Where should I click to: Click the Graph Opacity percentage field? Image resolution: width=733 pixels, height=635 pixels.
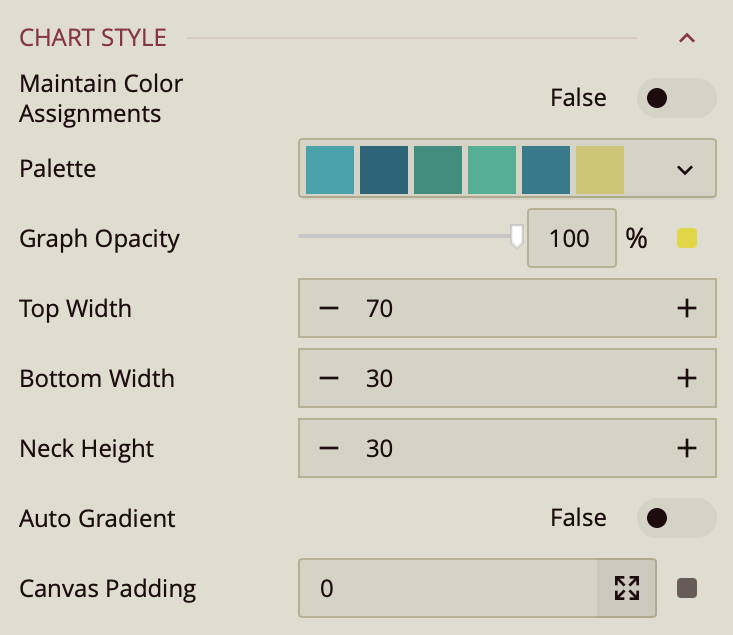coord(571,239)
